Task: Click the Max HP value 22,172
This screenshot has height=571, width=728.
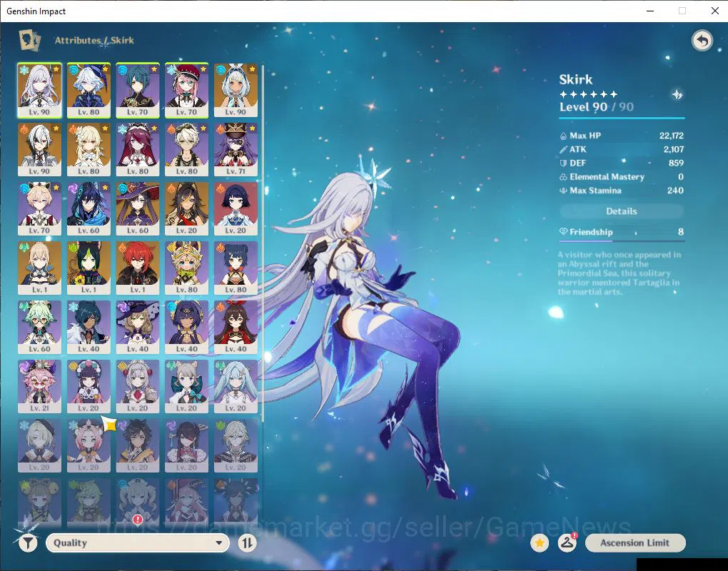Action: point(672,136)
